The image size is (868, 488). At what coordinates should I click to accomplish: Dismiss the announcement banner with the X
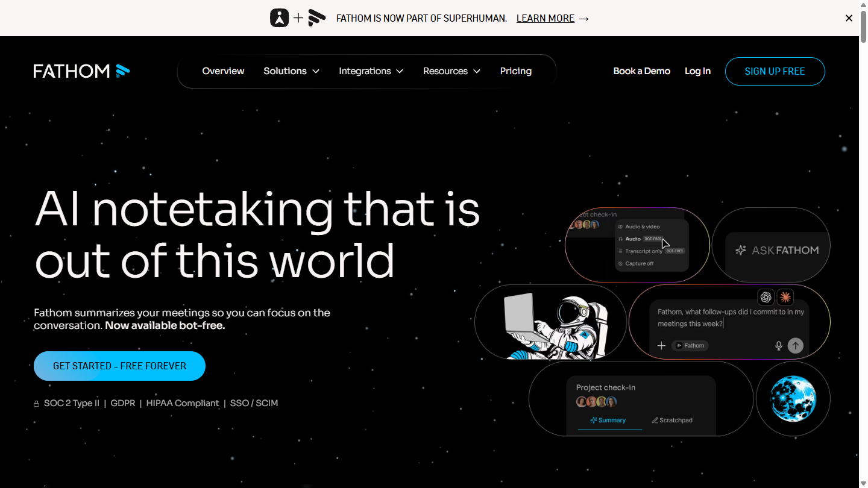pyautogui.click(x=849, y=18)
